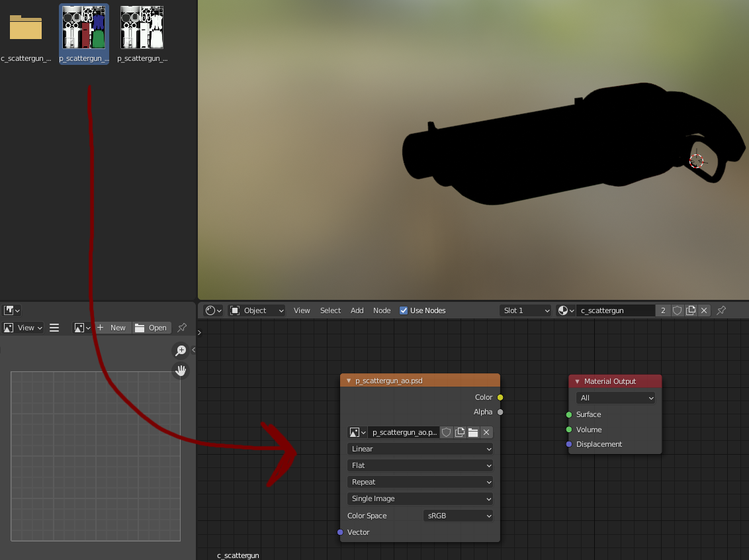This screenshot has height=560, width=749.
Task: Toggle fake user shield for material
Action: pos(677,310)
